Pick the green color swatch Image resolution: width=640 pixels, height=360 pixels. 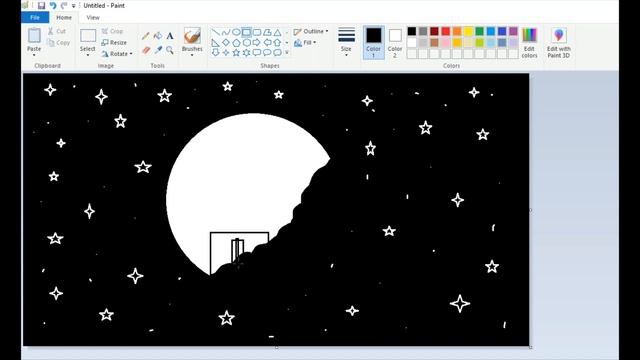click(x=480, y=31)
